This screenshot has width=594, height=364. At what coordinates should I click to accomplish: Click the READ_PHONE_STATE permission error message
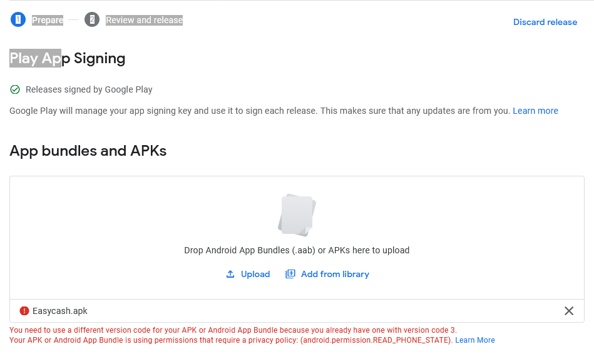click(x=231, y=340)
